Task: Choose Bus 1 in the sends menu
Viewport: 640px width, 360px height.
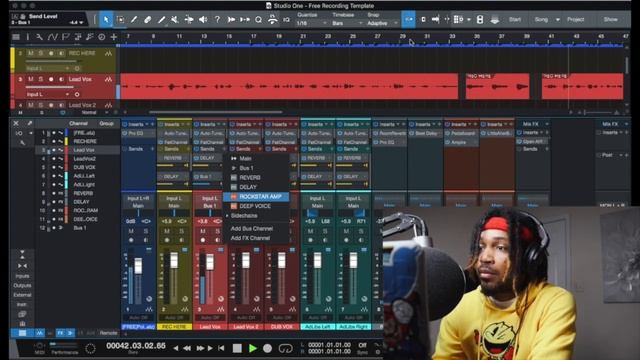Action: pos(246,168)
